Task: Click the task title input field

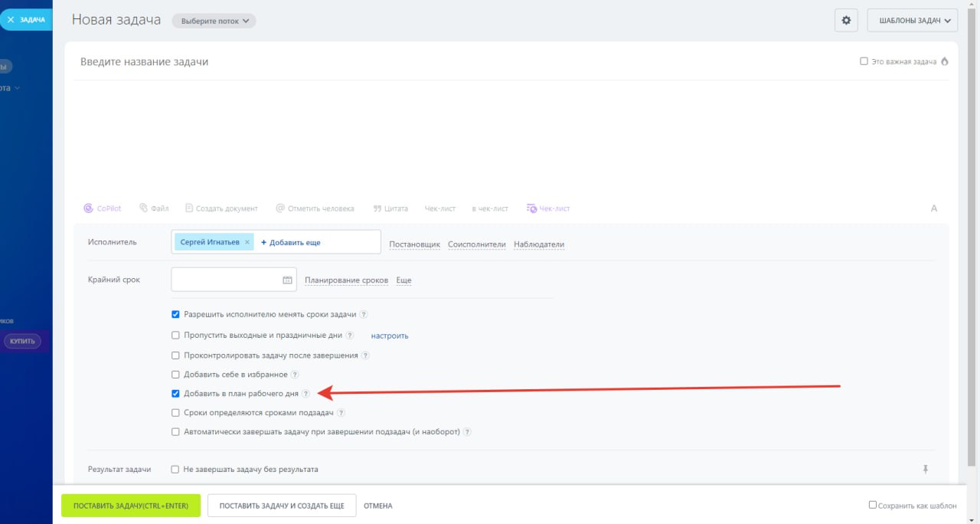Action: click(459, 61)
